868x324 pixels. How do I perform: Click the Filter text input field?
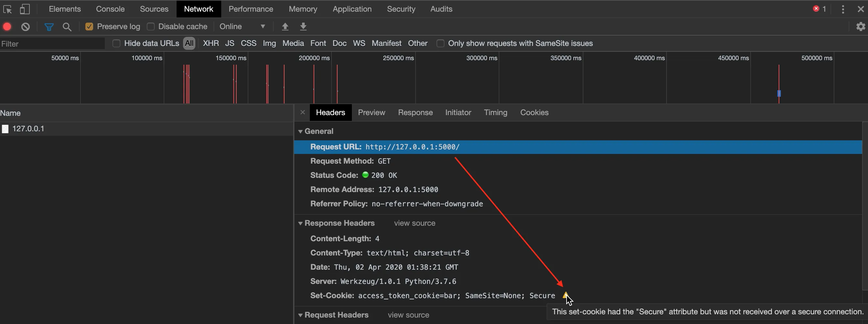coord(52,44)
